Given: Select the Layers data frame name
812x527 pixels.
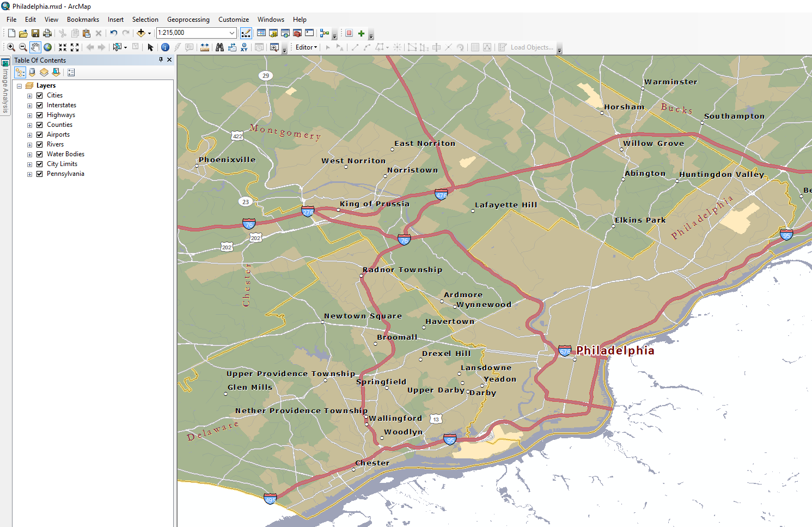Looking at the screenshot, I should 46,85.
